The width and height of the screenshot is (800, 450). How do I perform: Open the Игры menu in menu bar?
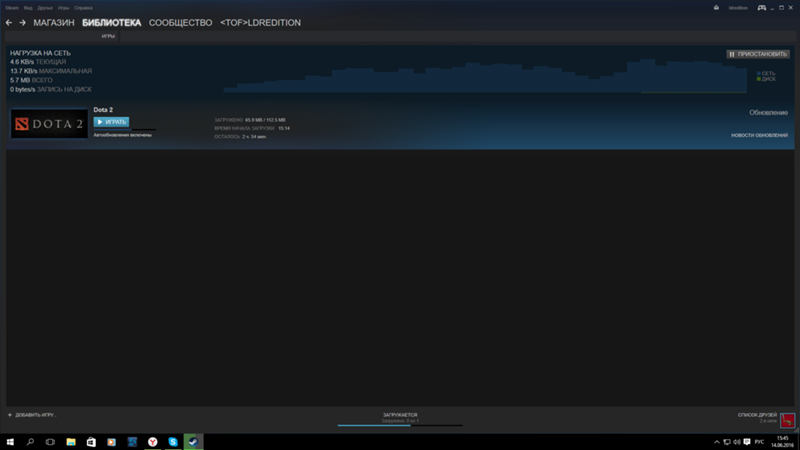[63, 8]
